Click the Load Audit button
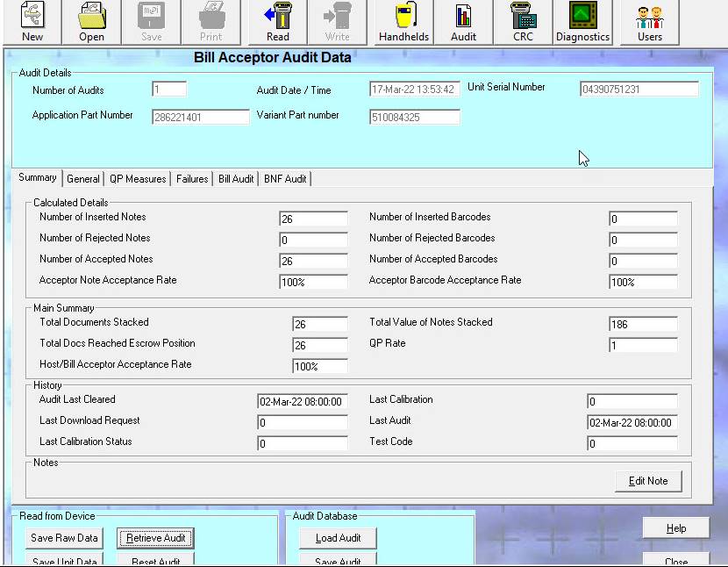Image resolution: width=728 pixels, height=567 pixels. coord(338,538)
